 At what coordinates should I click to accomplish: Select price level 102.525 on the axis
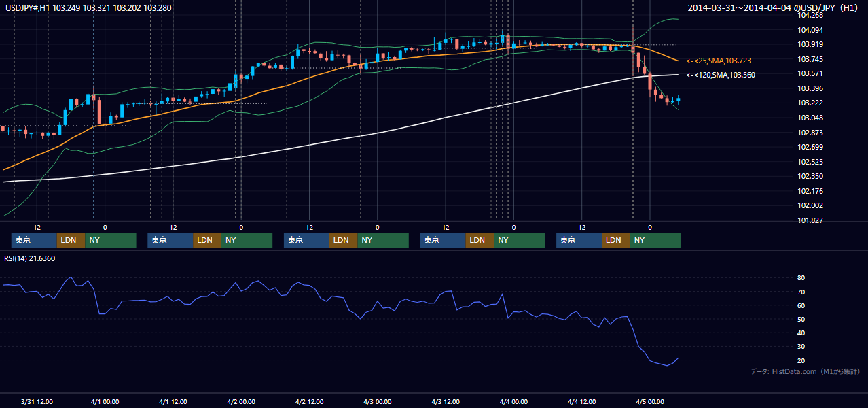click(810, 162)
